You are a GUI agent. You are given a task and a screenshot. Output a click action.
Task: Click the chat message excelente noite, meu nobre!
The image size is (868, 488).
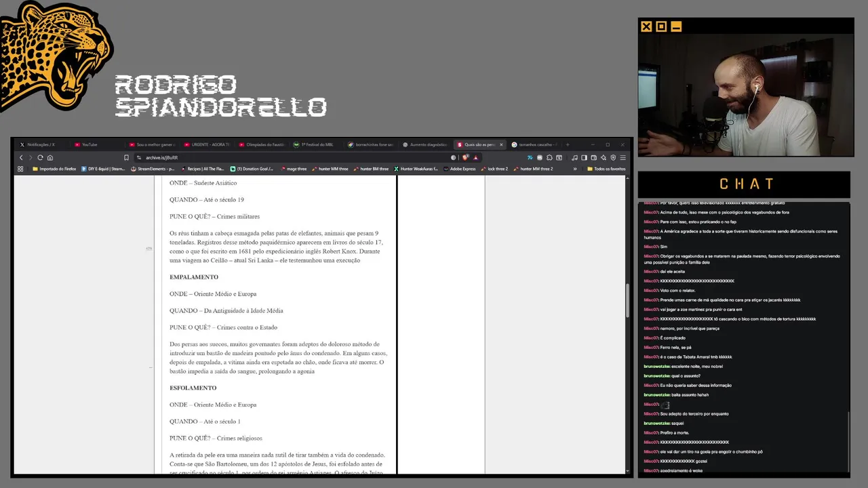pos(697,366)
